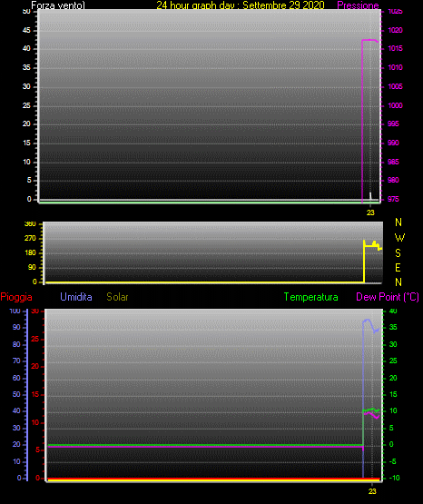Click the compass letter E

[x=398, y=267]
